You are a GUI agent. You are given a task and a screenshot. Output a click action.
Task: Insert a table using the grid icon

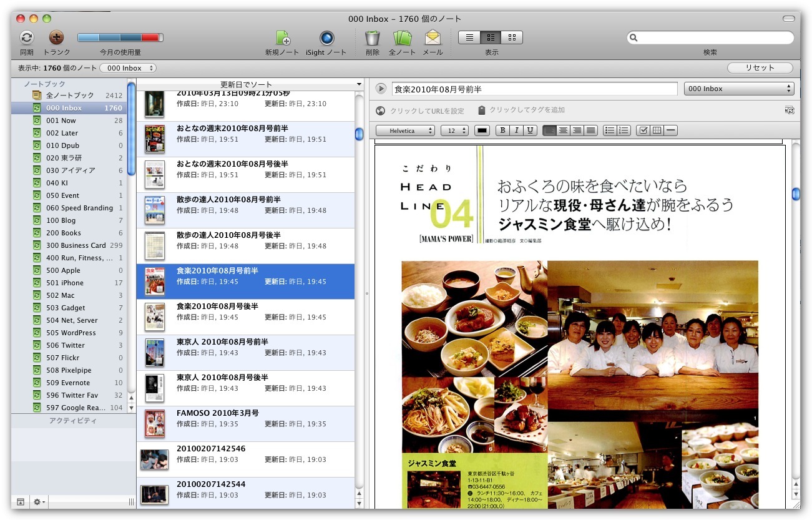click(657, 130)
